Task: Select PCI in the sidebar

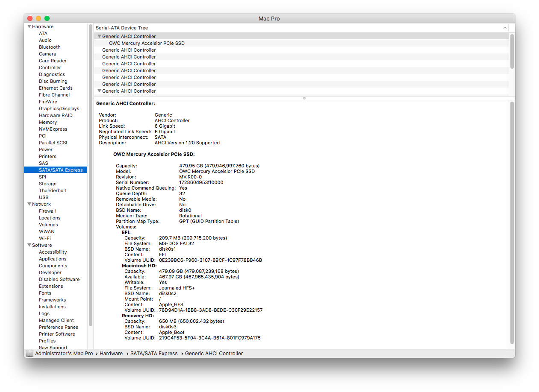Action: (43, 136)
